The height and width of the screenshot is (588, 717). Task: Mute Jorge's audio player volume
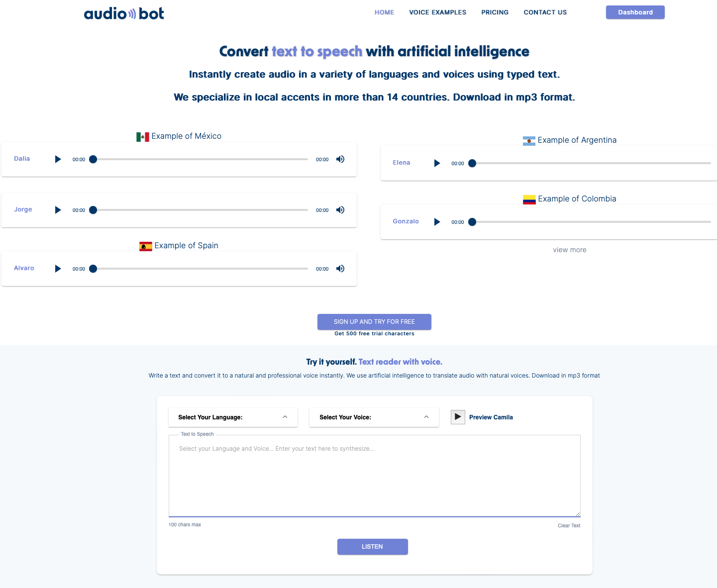[340, 209]
